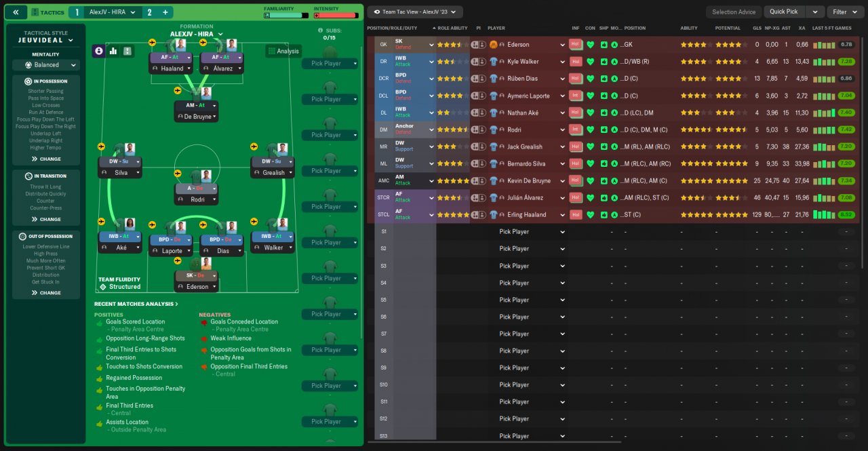Switch to tactic slot 1 tab
868x451 pixels.
click(77, 12)
